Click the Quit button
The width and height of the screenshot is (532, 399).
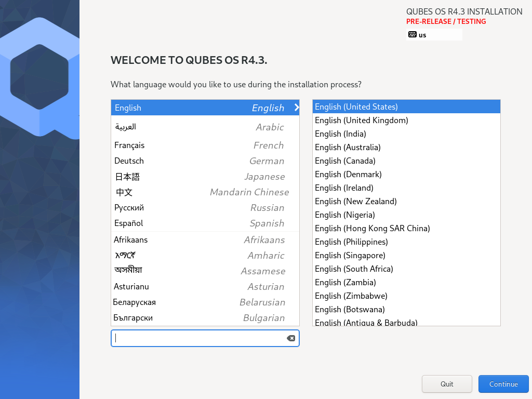point(446,384)
